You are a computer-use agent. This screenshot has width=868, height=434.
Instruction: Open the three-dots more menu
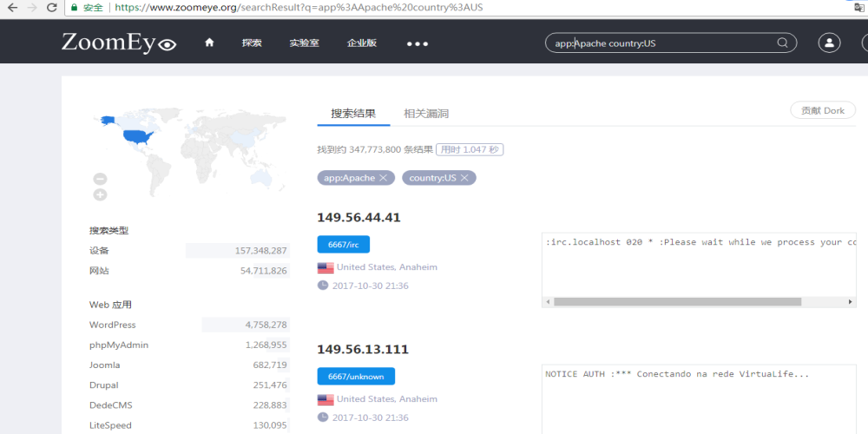click(418, 43)
